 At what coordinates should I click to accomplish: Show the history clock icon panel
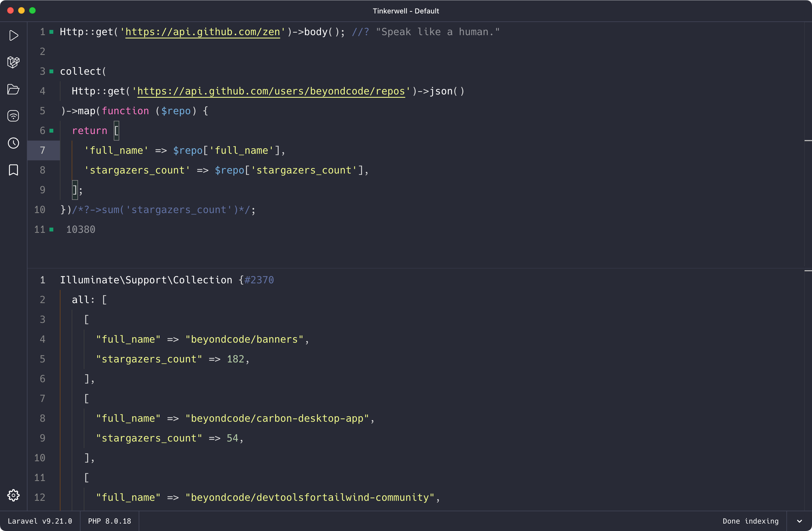13,143
